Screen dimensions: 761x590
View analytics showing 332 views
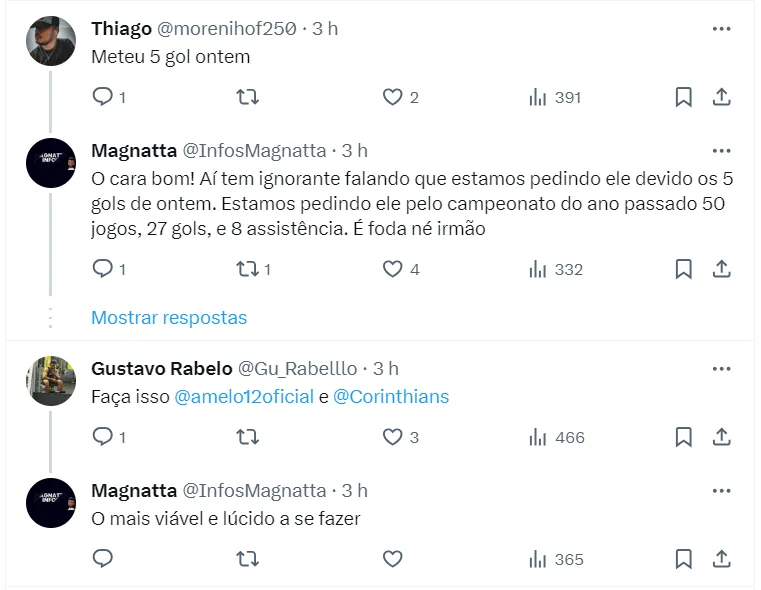[x=555, y=269]
